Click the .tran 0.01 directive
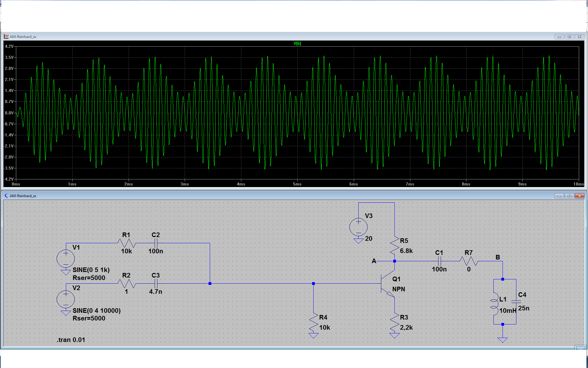This screenshot has width=588, height=368. [x=71, y=340]
